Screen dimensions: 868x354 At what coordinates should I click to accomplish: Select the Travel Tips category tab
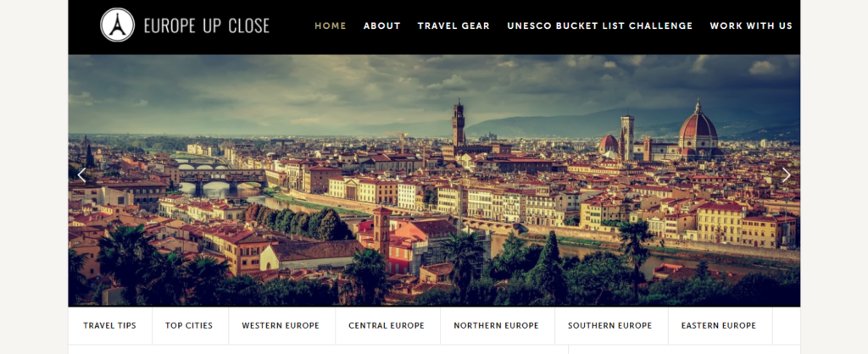click(x=109, y=326)
